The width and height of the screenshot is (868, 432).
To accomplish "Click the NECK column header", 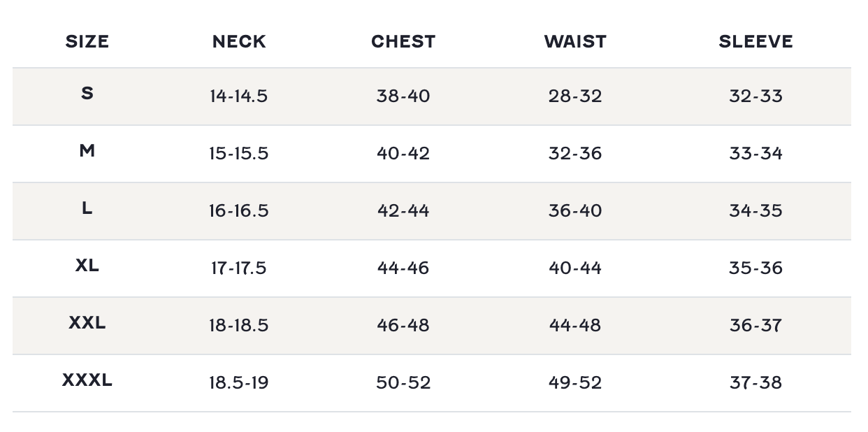I will click(239, 42).
